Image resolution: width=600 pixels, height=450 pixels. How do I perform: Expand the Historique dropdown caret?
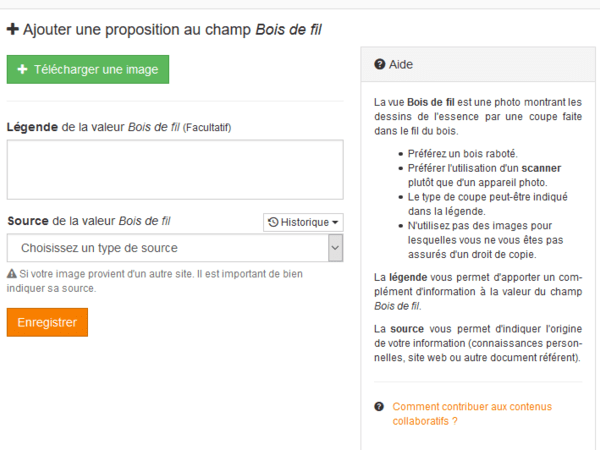336,222
